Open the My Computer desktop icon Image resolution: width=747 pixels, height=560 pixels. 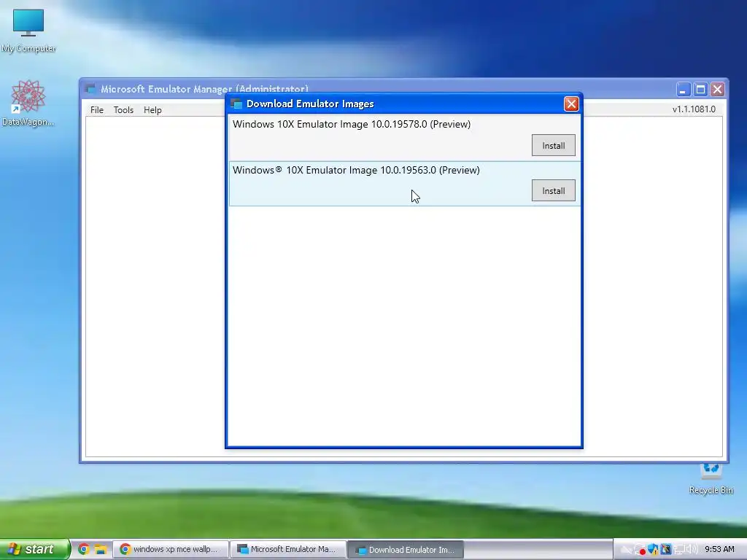pyautogui.click(x=28, y=31)
